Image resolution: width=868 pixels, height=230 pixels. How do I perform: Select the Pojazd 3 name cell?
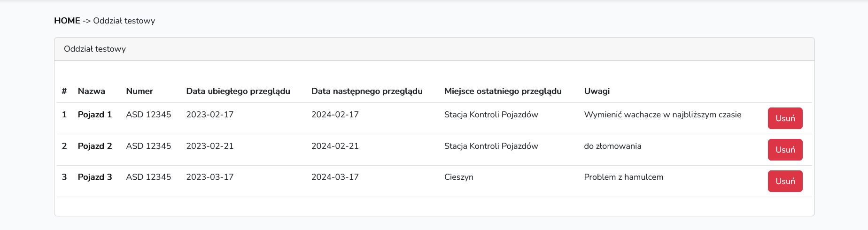95,177
